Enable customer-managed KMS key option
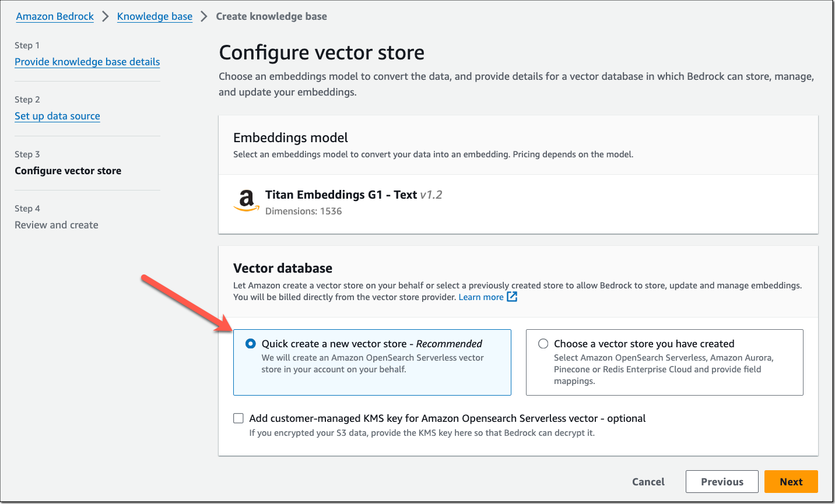 pyautogui.click(x=238, y=418)
